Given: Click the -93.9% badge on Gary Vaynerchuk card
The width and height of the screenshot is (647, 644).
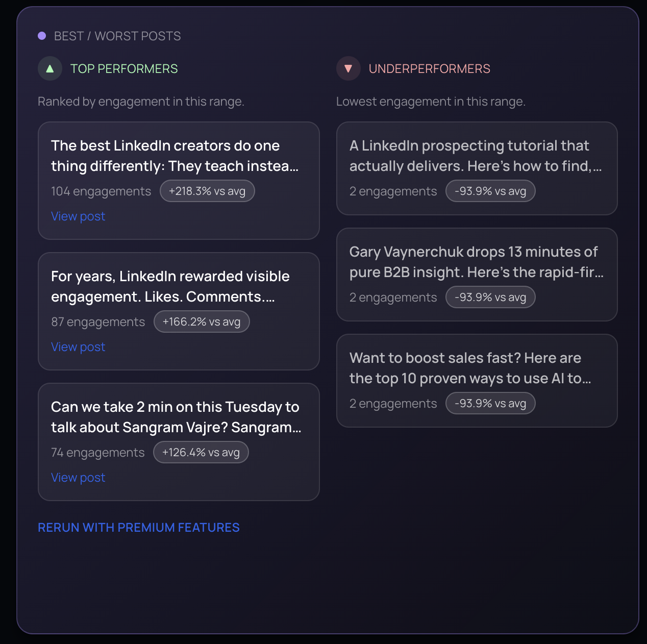Looking at the screenshot, I should [x=490, y=298].
